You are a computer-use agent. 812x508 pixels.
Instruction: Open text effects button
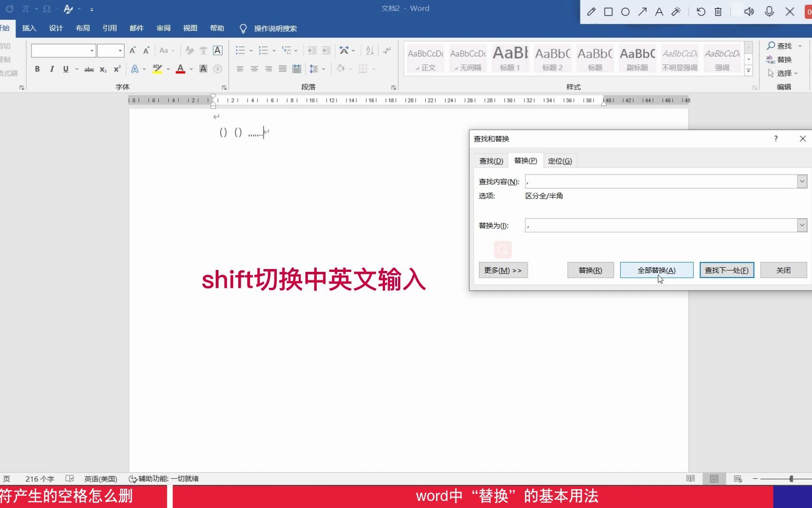pos(135,69)
